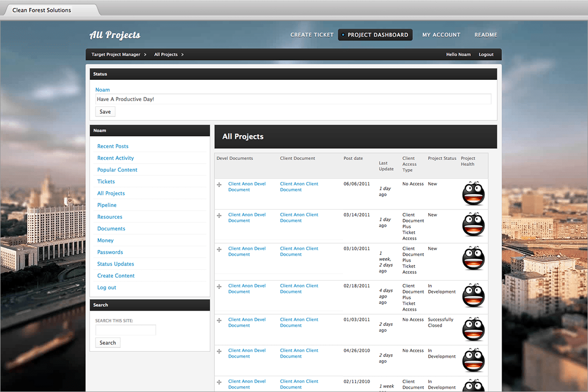Click the health face icon on the Successfully Closed project
The height and width of the screenshot is (392, 588).
click(x=473, y=329)
